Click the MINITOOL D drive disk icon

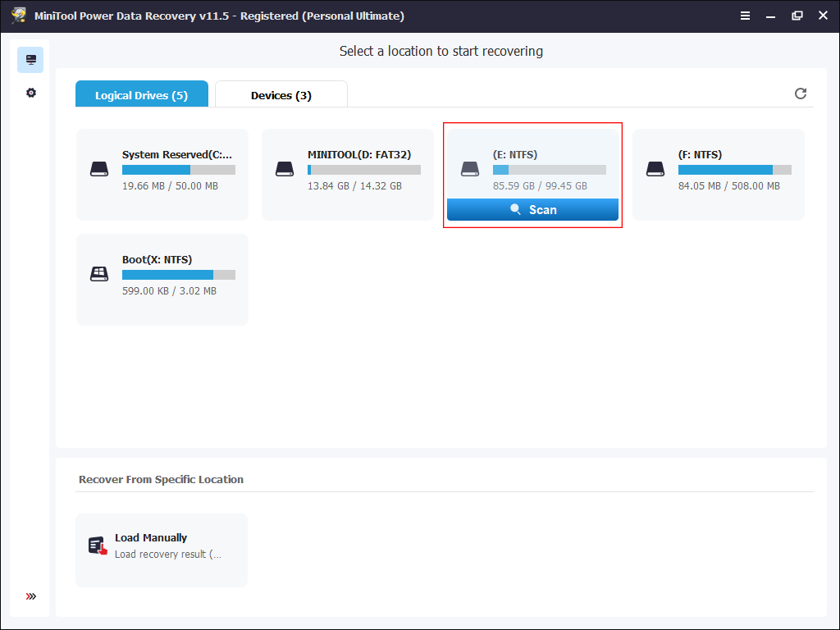point(285,169)
